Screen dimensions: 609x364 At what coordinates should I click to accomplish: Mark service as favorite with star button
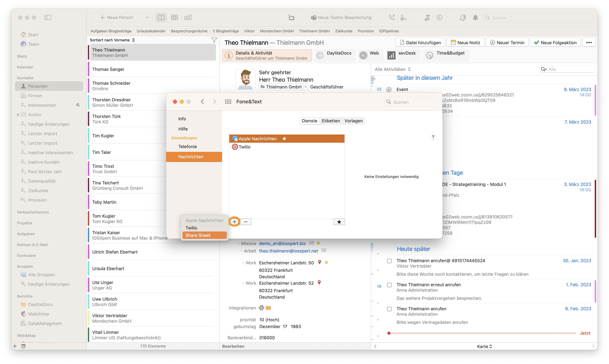pos(339,222)
